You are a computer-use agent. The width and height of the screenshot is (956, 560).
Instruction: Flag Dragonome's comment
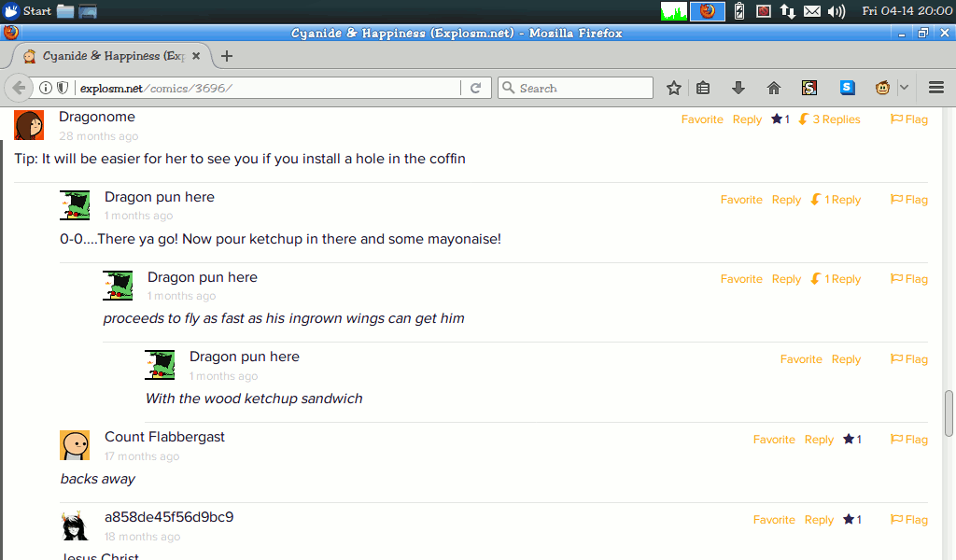(x=909, y=119)
